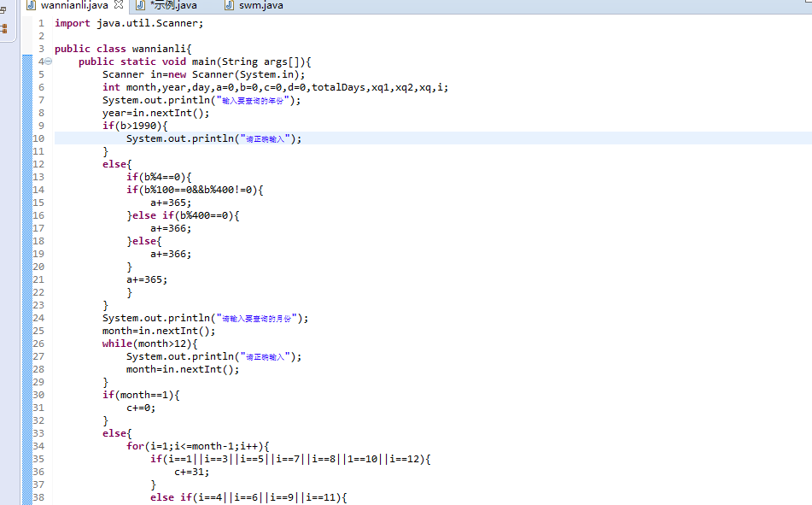Click the 'c+=0;' line

[140, 408]
